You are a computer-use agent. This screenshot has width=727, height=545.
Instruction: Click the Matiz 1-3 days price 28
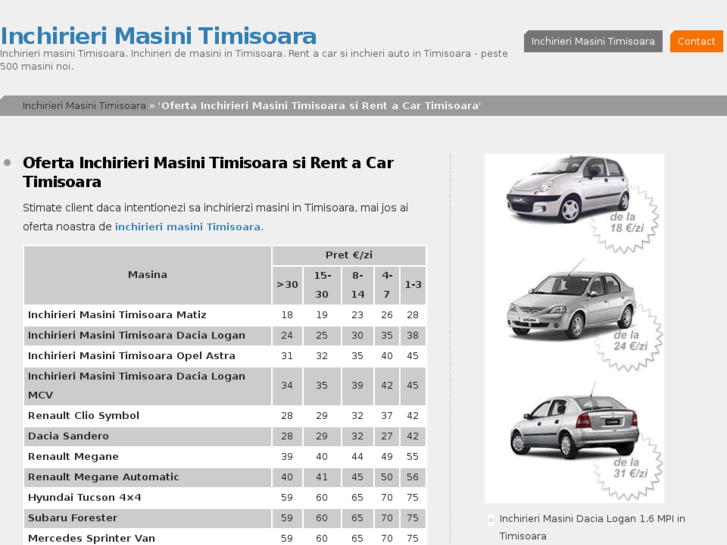pos(413,315)
